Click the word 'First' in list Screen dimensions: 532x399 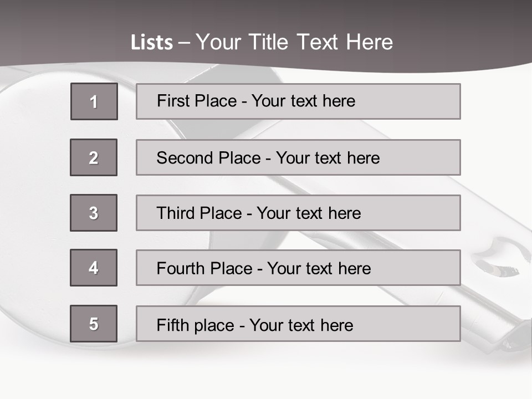[172, 101]
